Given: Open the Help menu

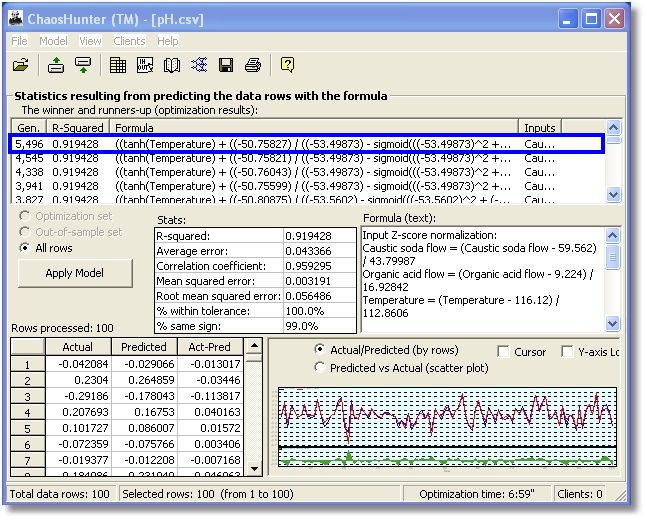Looking at the screenshot, I should (x=168, y=41).
